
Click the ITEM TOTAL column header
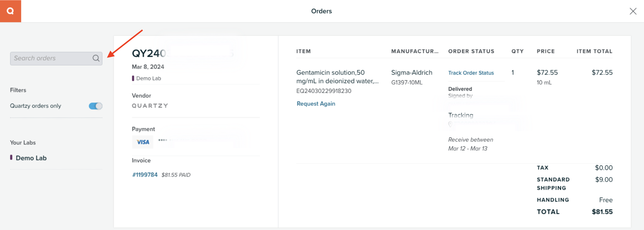[x=595, y=51]
